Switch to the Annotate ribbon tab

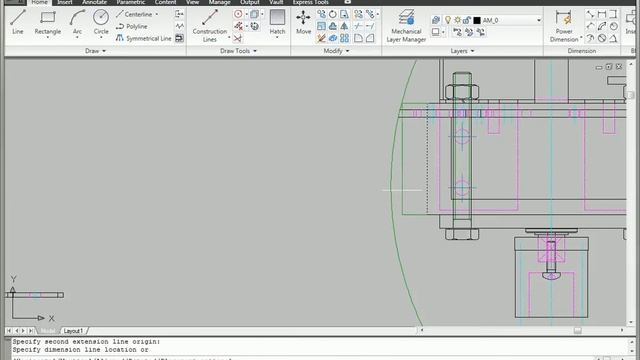[94, 2]
